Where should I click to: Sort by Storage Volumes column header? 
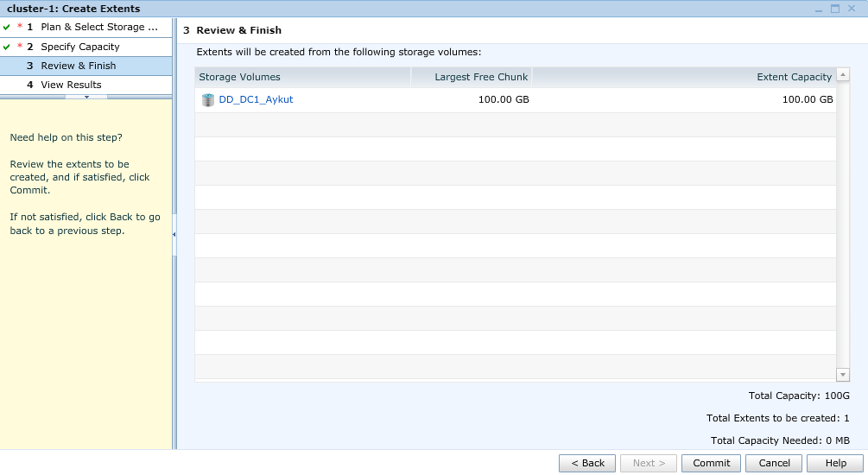pyautogui.click(x=302, y=77)
